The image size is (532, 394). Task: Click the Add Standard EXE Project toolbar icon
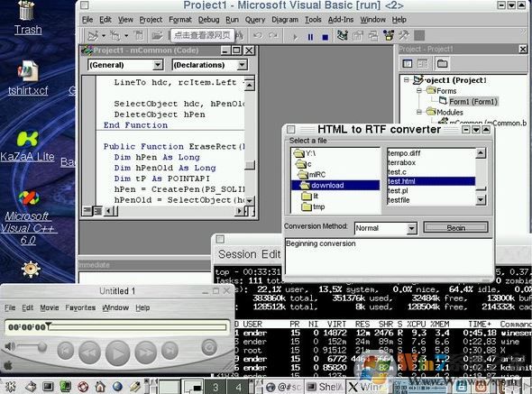coord(93,35)
